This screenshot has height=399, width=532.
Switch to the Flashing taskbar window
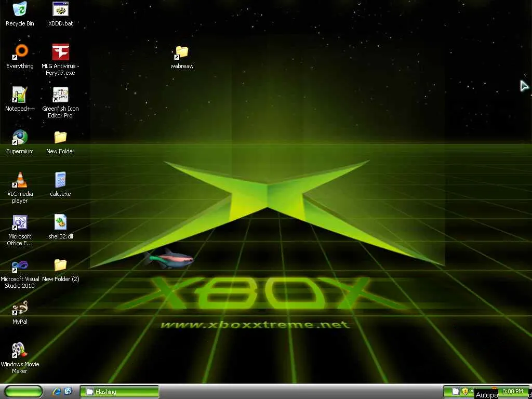pos(119,392)
